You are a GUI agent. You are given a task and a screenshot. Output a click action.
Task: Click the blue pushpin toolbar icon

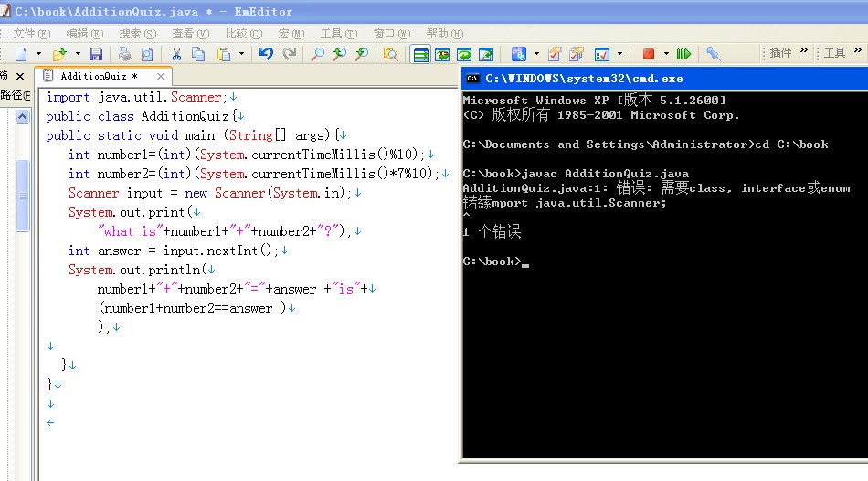713,54
